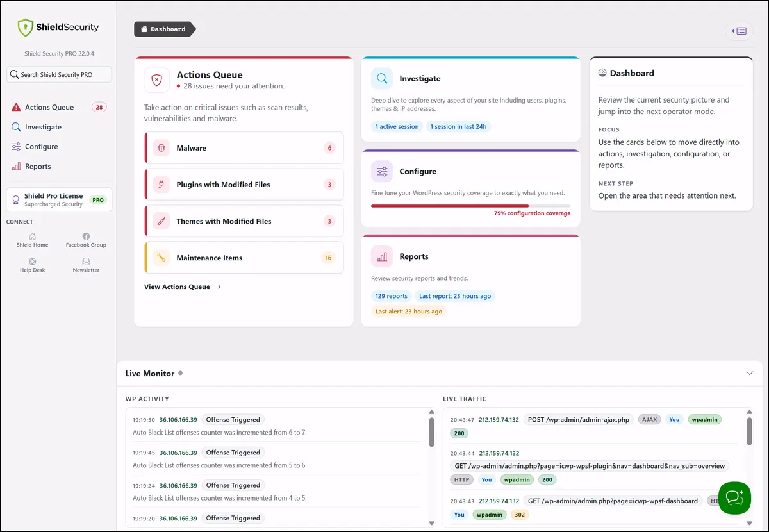Open the Maintenance Items row
This screenshot has height=532, width=769.
point(244,258)
